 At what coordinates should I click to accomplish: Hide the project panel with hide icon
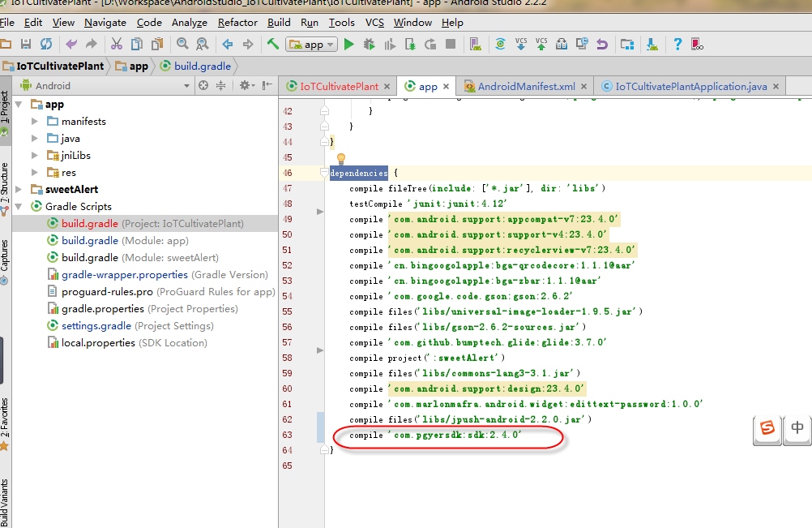(x=267, y=85)
